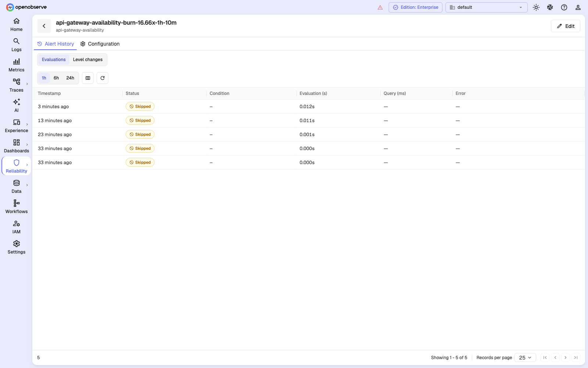Click the '13 minutes ago' row
Viewport: 588px width, 368px height.
tap(309, 121)
